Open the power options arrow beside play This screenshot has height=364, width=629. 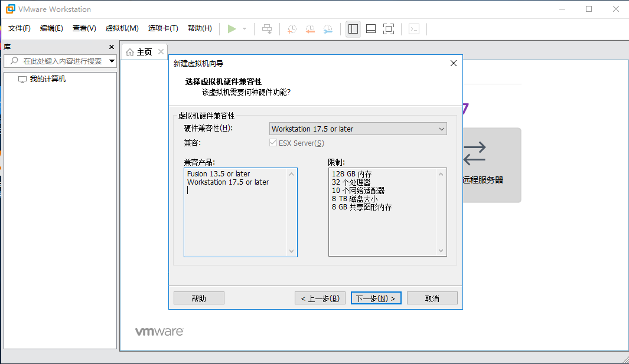(x=245, y=29)
